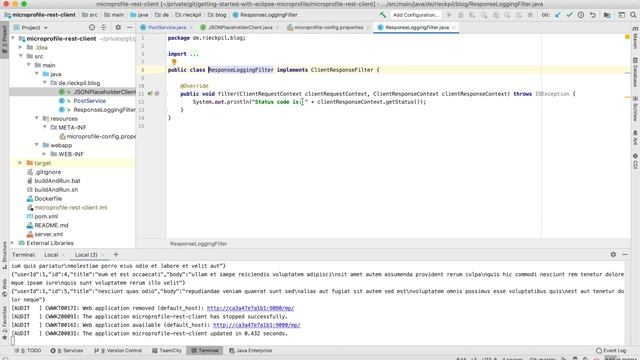
Task: Expand the WEB-INF folder
Action: [x=45, y=154]
